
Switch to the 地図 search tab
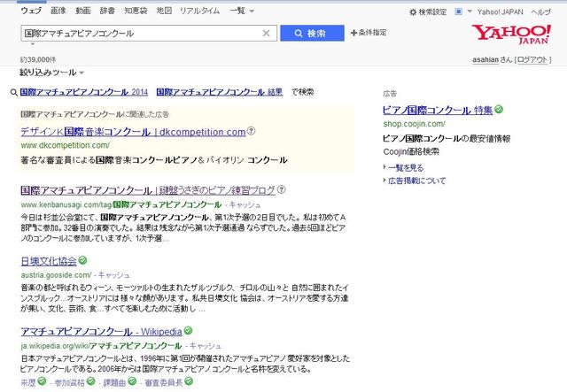pyautogui.click(x=164, y=11)
